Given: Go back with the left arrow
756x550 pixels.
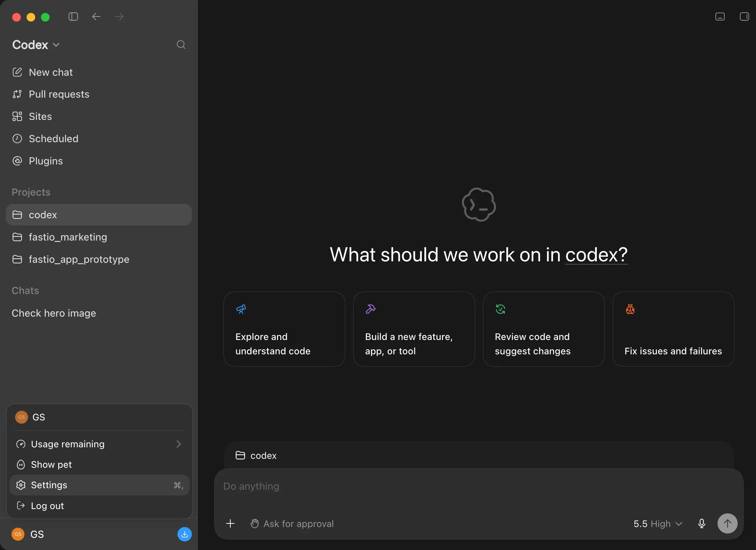Looking at the screenshot, I should [96, 17].
